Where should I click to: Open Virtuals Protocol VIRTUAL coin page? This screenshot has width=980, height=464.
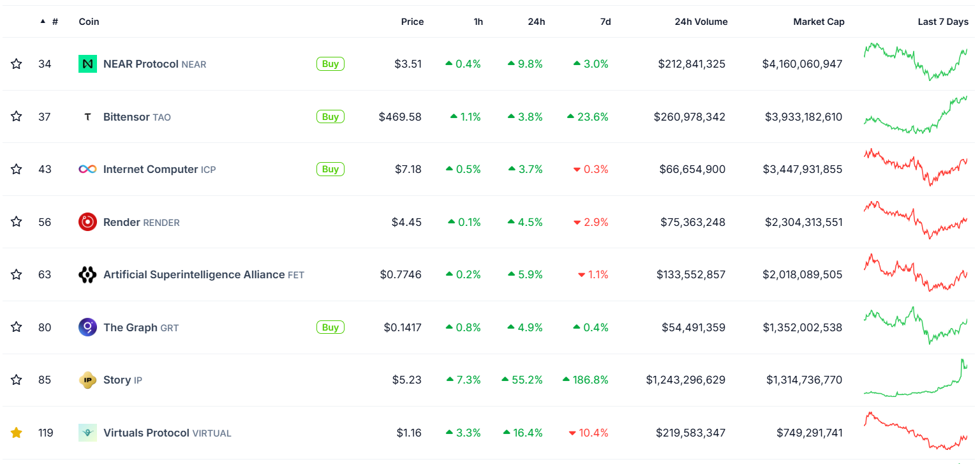click(x=167, y=433)
